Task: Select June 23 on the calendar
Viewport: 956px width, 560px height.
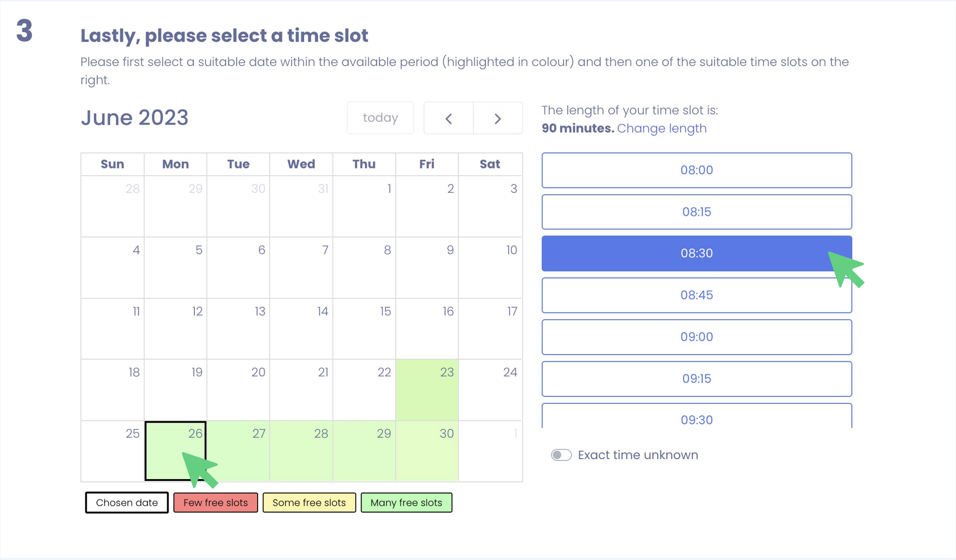Action: coord(427,390)
